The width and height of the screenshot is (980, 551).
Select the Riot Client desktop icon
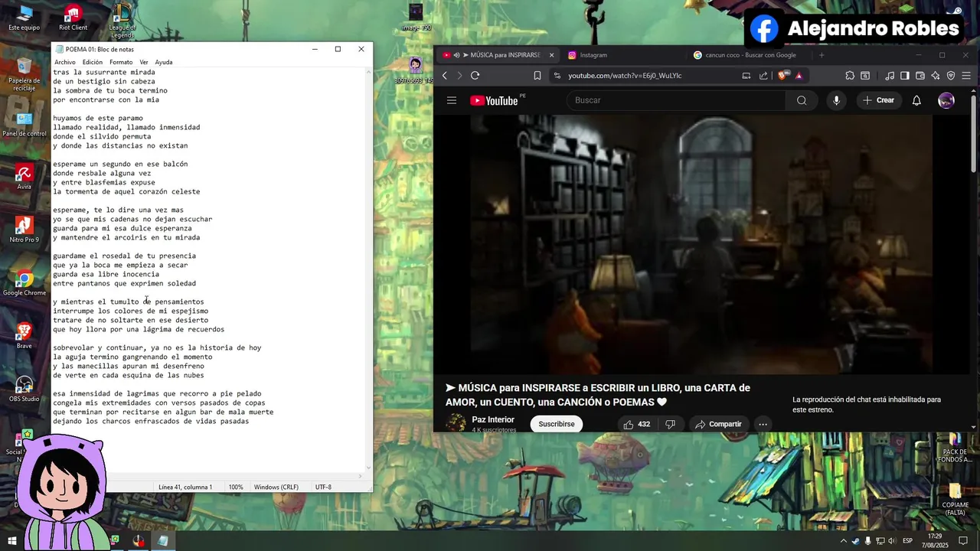73,17
